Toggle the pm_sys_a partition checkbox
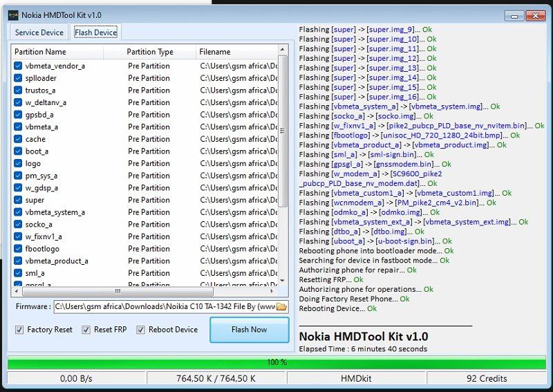 coord(18,176)
